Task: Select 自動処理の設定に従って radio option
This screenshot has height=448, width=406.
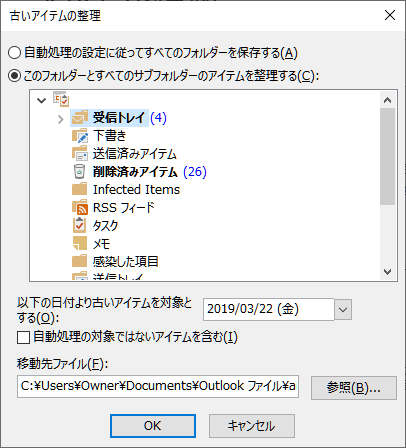Action: 14,53
